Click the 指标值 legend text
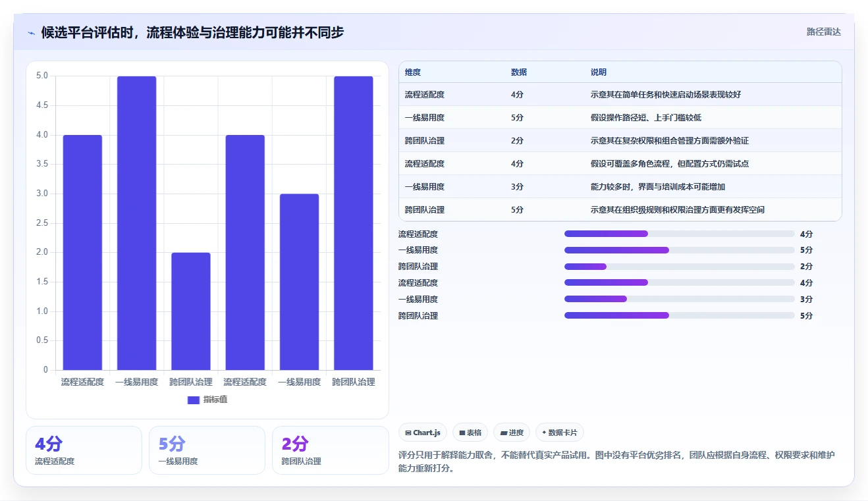This screenshot has height=501, width=868. [215, 400]
